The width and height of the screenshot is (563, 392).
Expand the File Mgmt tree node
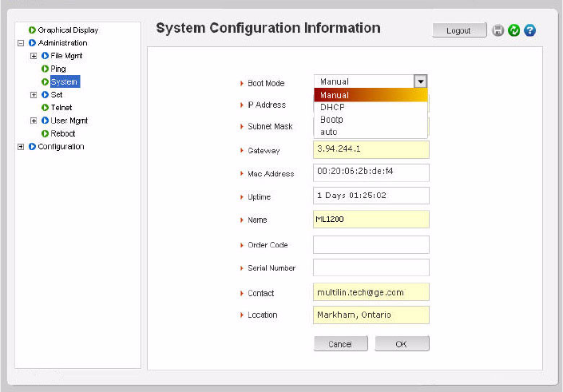[x=34, y=56]
